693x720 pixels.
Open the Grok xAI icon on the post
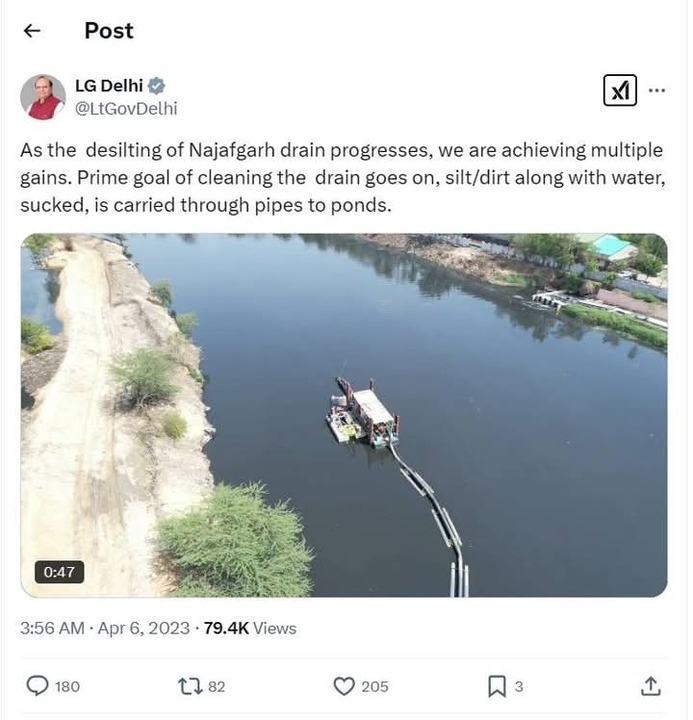click(620, 90)
